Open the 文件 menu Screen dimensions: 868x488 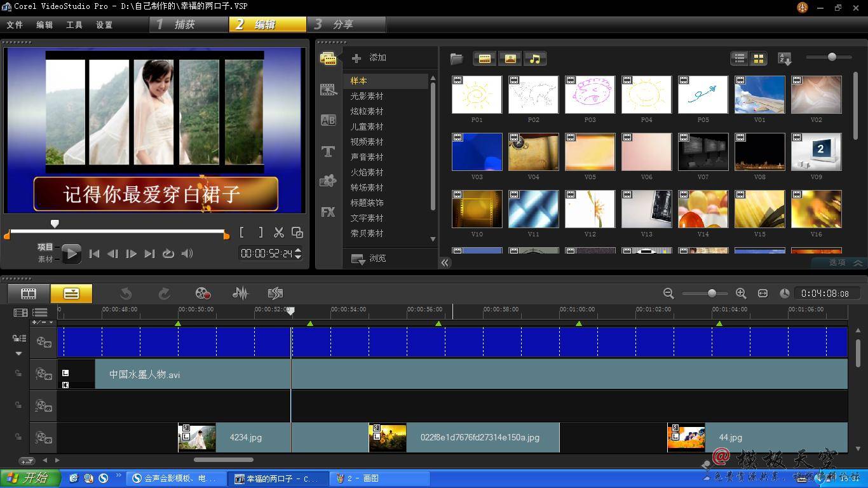coord(15,25)
